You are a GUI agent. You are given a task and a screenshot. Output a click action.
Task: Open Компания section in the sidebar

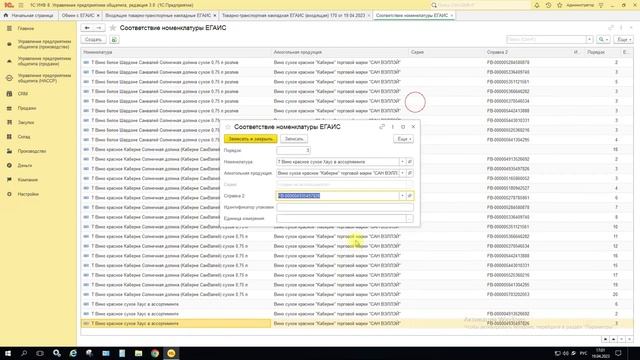tap(28, 180)
